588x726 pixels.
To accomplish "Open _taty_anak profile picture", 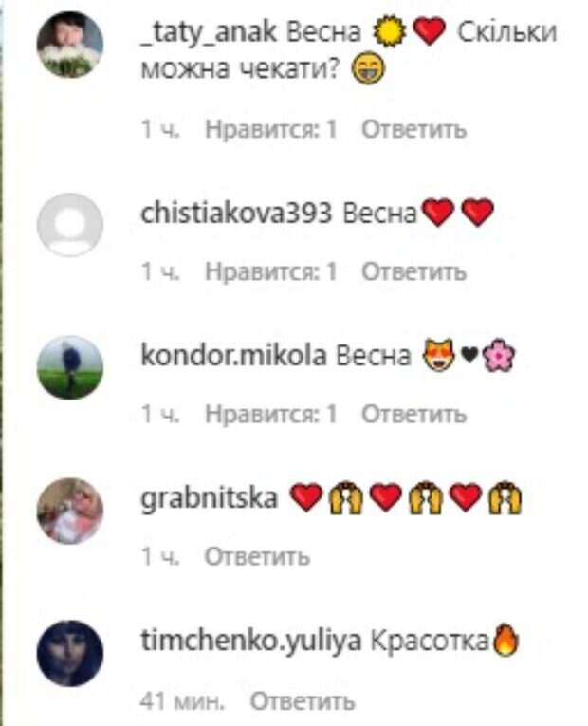I will coord(70,45).
